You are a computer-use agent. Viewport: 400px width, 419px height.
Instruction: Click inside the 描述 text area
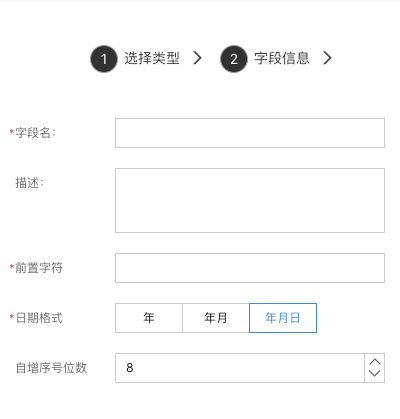[250, 201]
